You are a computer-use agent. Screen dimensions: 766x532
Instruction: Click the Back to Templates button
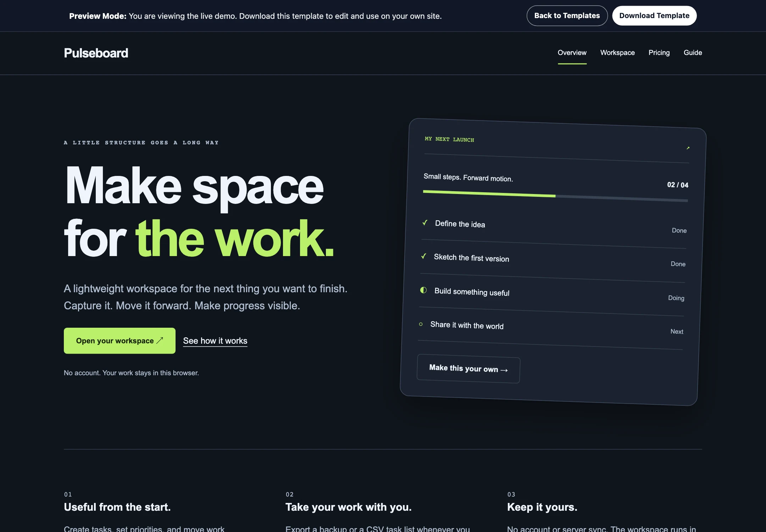[x=567, y=16]
